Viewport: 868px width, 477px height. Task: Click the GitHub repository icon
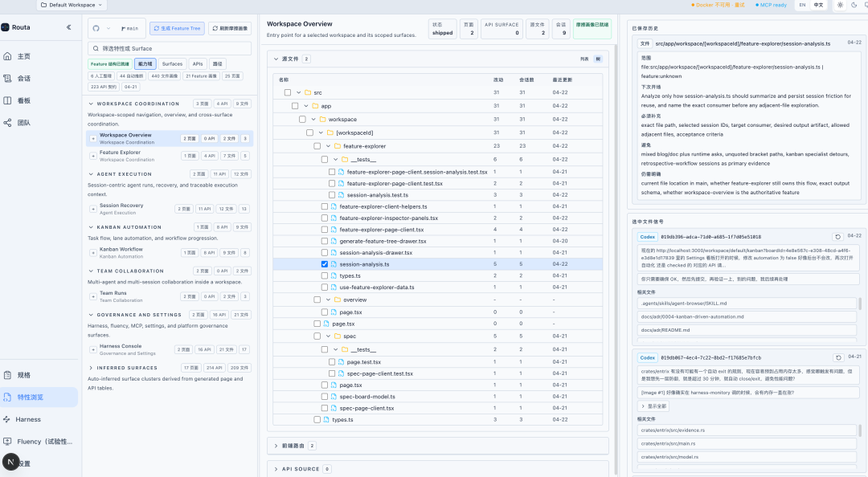(x=96, y=28)
